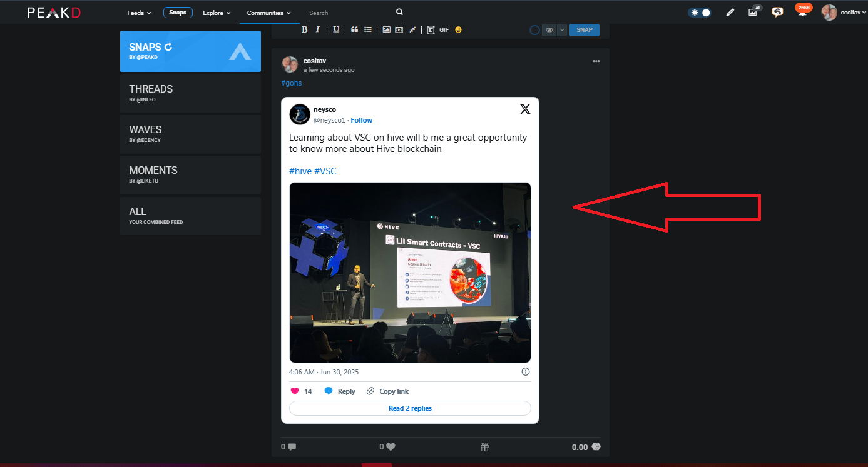The width and height of the screenshot is (868, 467).
Task: Click the tweet timestamp Jun 30, 2025
Action: point(324,371)
